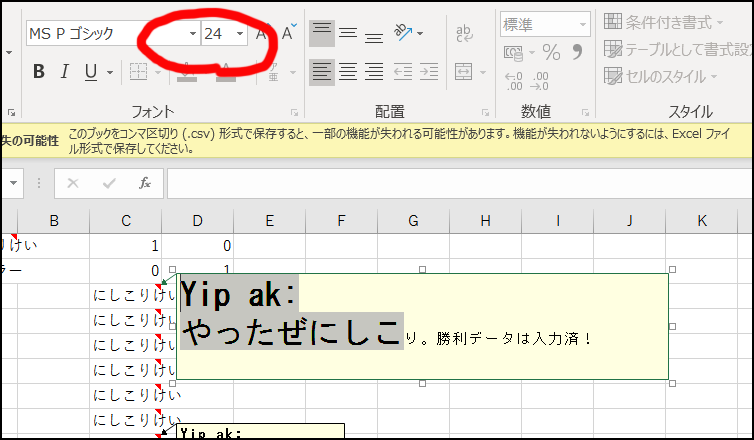
Task: Open the font size dropdown arrow
Action: pos(240,34)
